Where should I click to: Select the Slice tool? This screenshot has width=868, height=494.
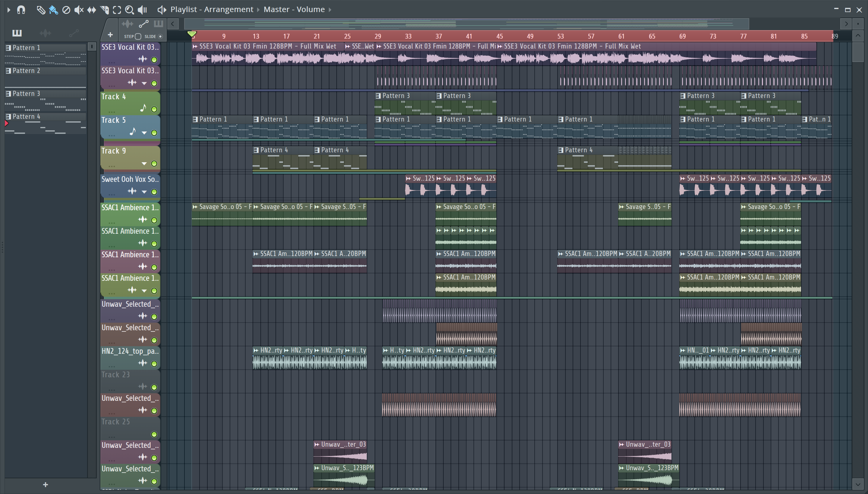104,10
